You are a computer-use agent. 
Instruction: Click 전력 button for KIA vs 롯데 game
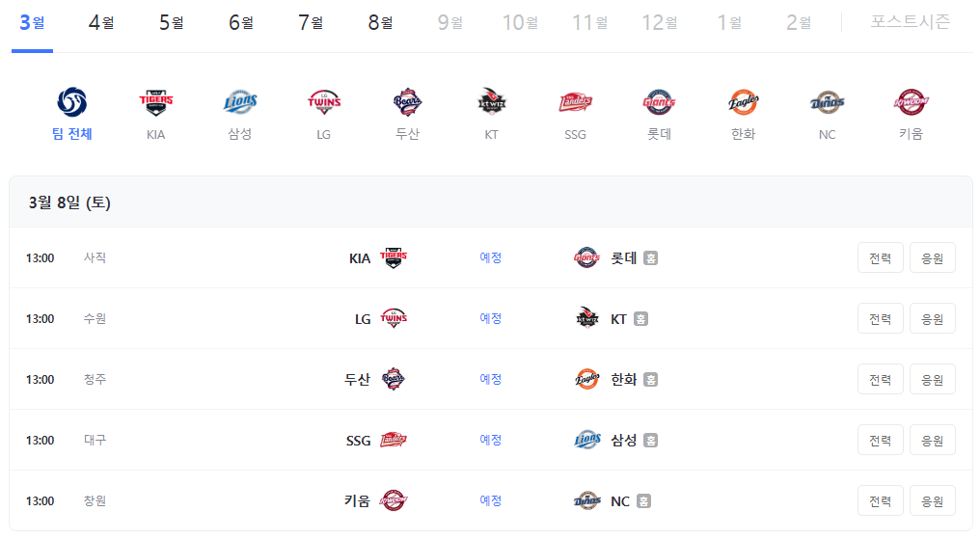(x=880, y=258)
